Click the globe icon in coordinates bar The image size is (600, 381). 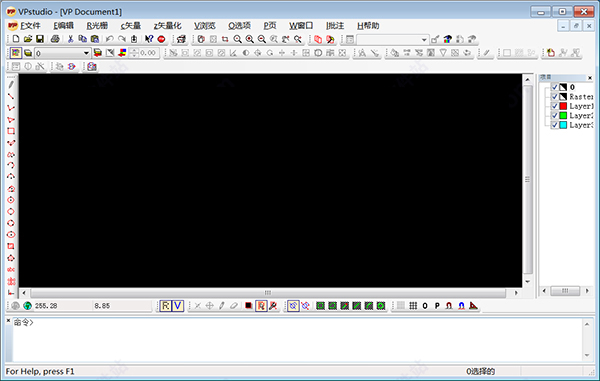pyautogui.click(x=27, y=306)
